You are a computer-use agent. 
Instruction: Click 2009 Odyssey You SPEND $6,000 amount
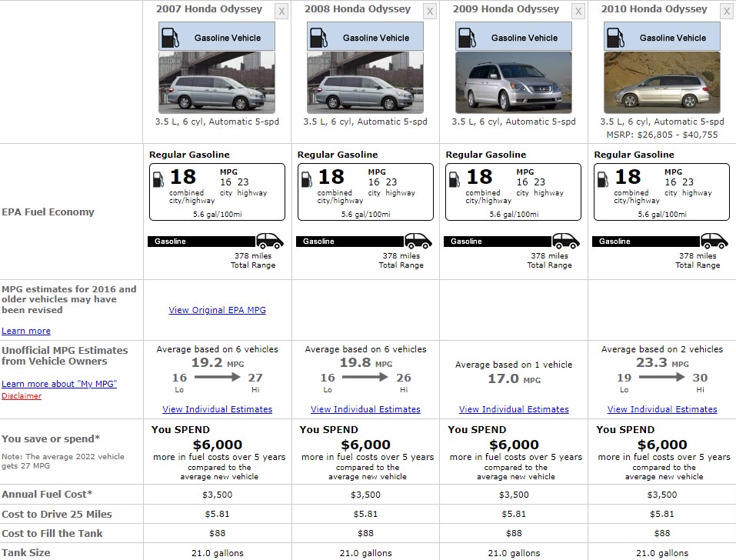[x=514, y=445]
